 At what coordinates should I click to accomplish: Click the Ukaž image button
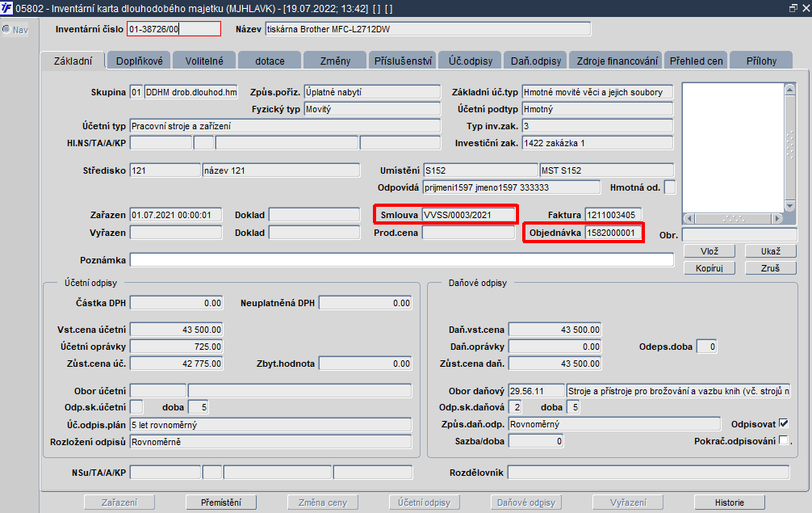click(x=771, y=251)
